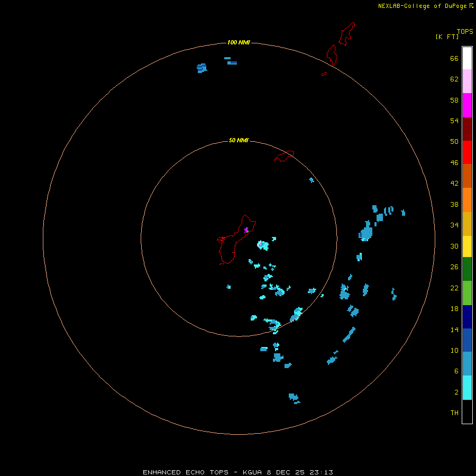Click the TOPS legend title
The width and height of the screenshot is (476, 476).
pyautogui.click(x=465, y=31)
